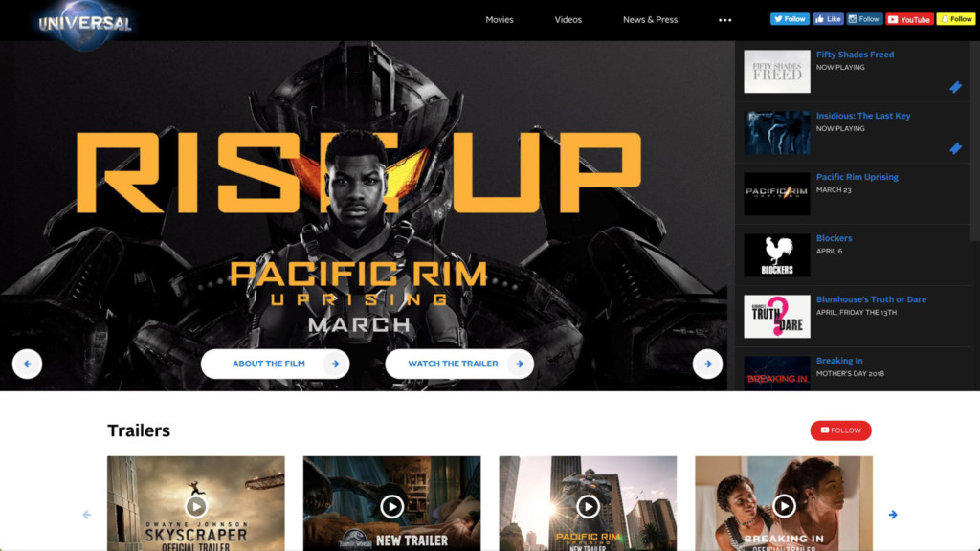Follow Universal on Snapchat
The image size is (980, 551).
click(x=956, y=19)
